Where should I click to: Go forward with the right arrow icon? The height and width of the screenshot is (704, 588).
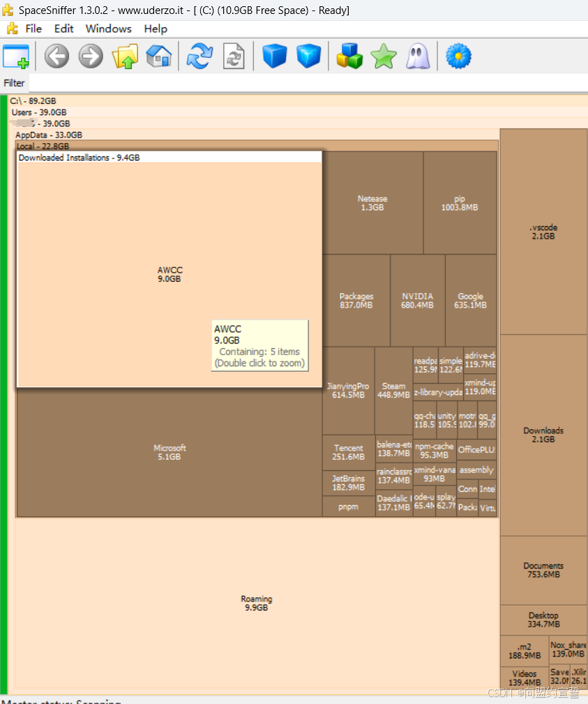[x=91, y=56]
